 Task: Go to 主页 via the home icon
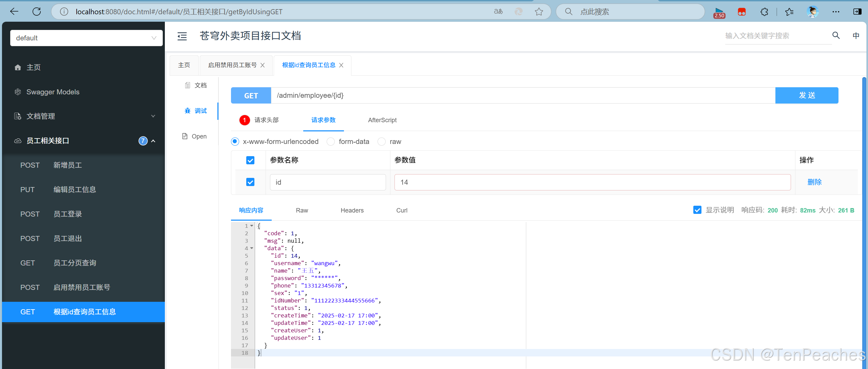33,67
